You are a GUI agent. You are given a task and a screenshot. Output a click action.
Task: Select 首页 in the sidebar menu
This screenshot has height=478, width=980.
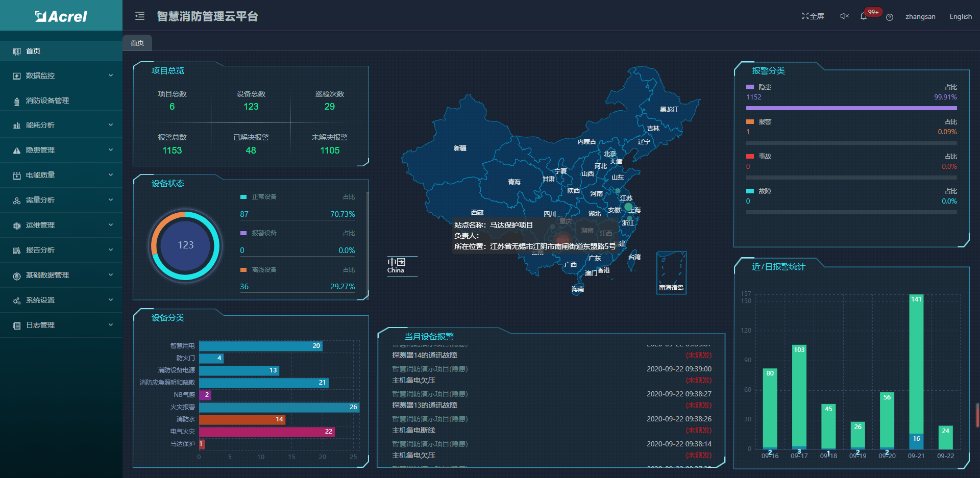point(33,51)
